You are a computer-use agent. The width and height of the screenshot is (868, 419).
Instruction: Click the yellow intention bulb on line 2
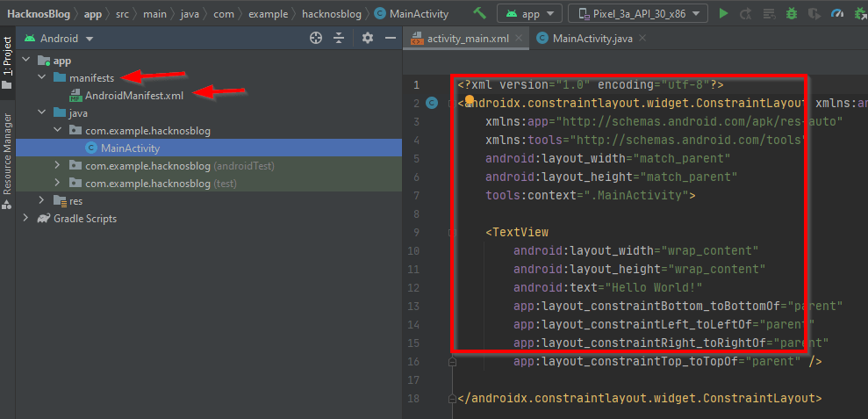[x=470, y=101]
